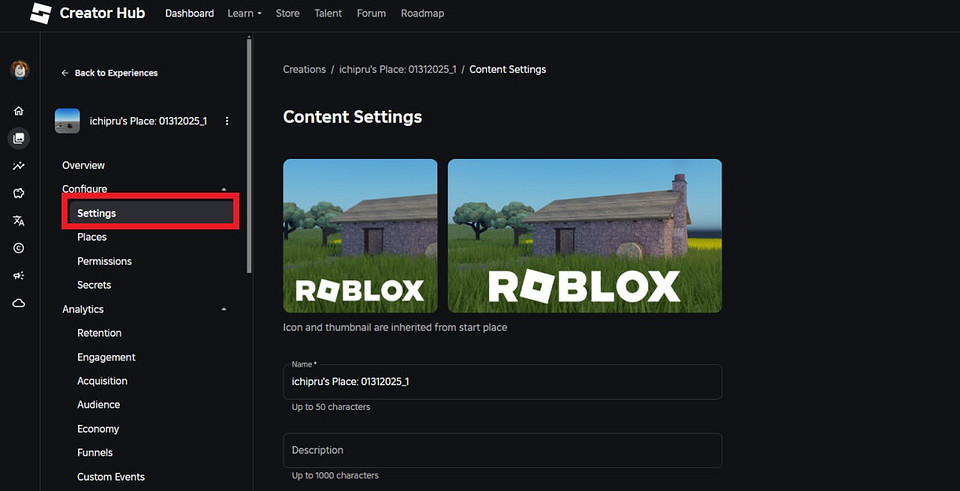Viewport: 960px width, 491px height.
Task: Open the cloud icon in left rail
Action: (x=19, y=303)
